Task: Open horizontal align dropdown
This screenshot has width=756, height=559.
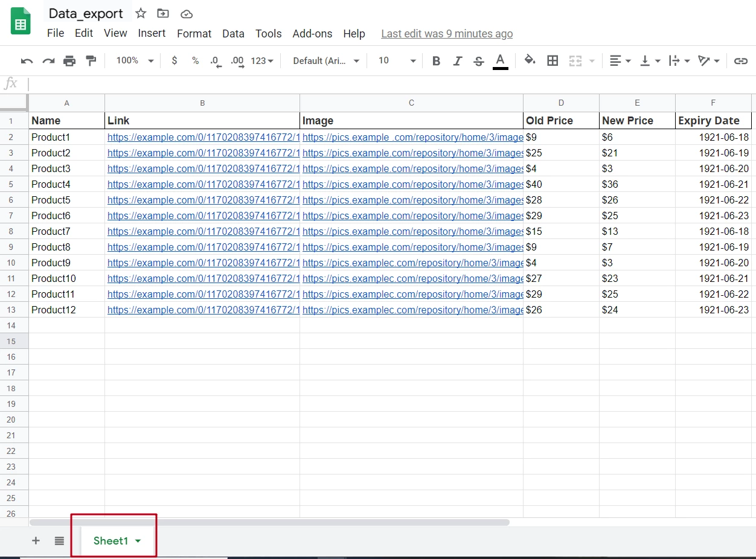Action: (620, 60)
